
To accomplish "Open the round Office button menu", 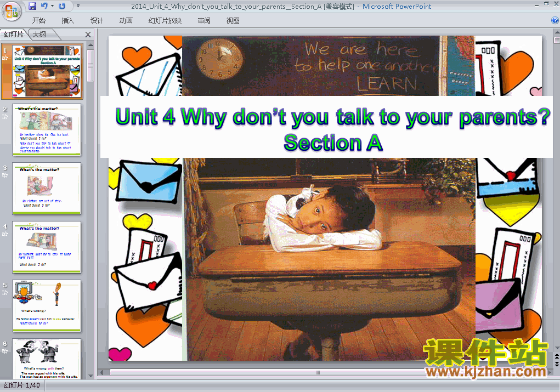I will coord(12,11).
